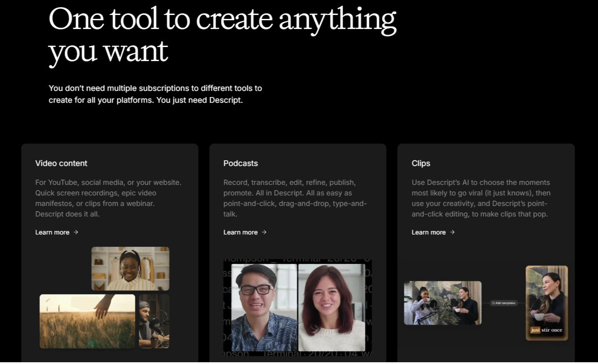Click the description starting "Use Descript's AI"

(x=481, y=198)
